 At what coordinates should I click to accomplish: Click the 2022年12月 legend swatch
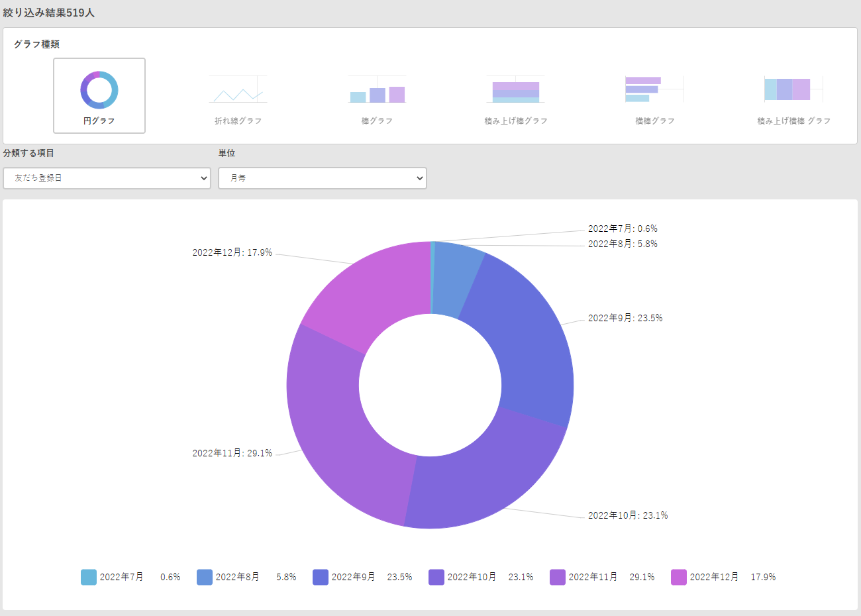click(x=679, y=578)
